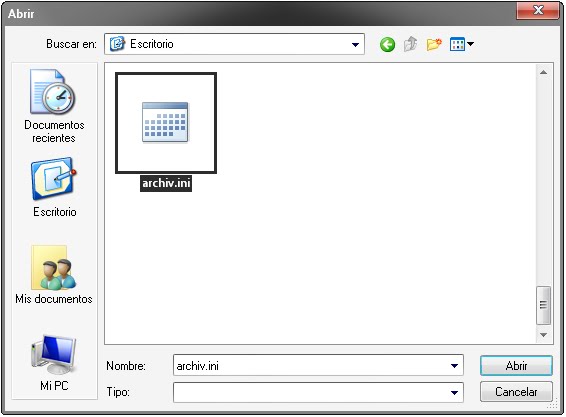Click the file list scroll down arrow
The width and height of the screenshot is (566, 417).
point(543,335)
